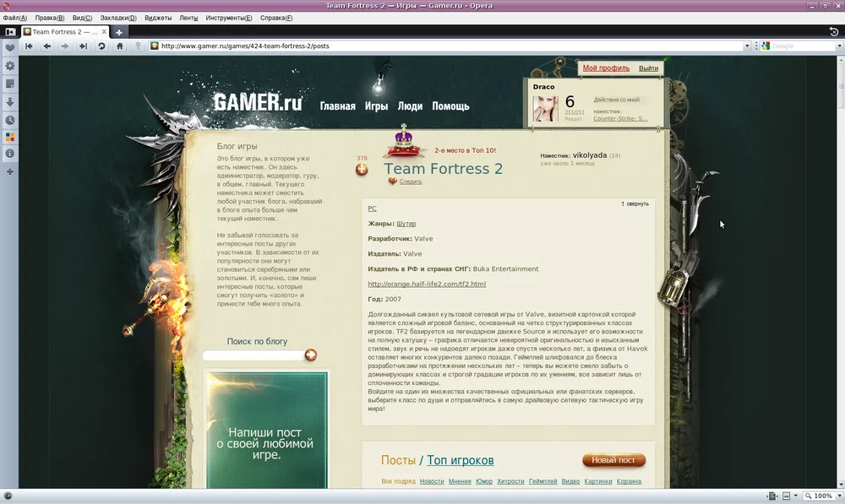Open the Вид menu

[x=82, y=18]
